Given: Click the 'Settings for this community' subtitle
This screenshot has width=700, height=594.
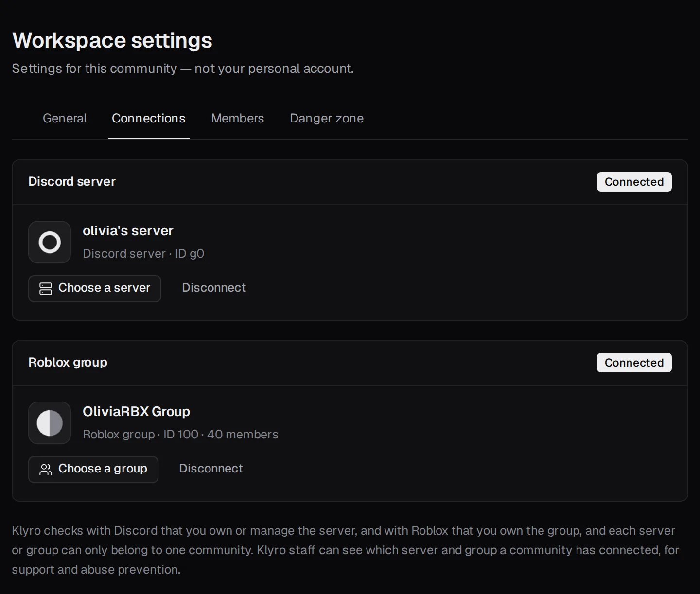Looking at the screenshot, I should pyautogui.click(x=183, y=69).
